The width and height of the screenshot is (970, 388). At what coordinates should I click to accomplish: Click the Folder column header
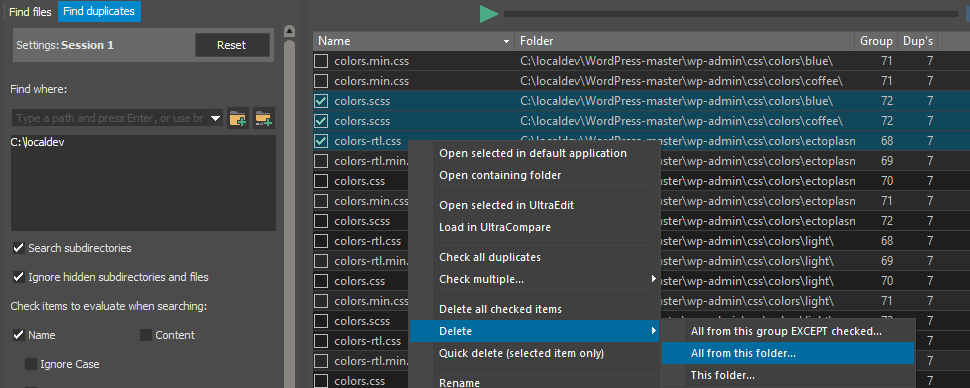[684, 41]
